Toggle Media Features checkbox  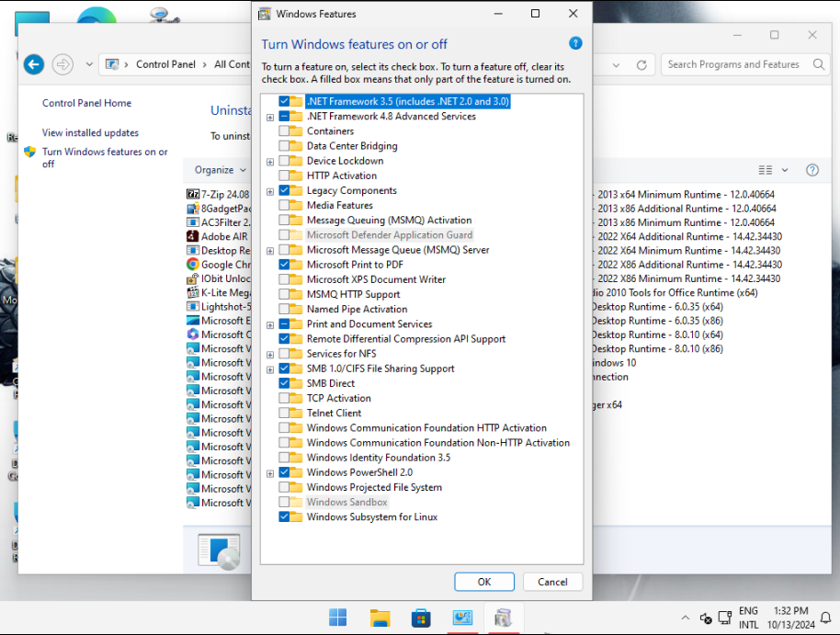pos(284,205)
